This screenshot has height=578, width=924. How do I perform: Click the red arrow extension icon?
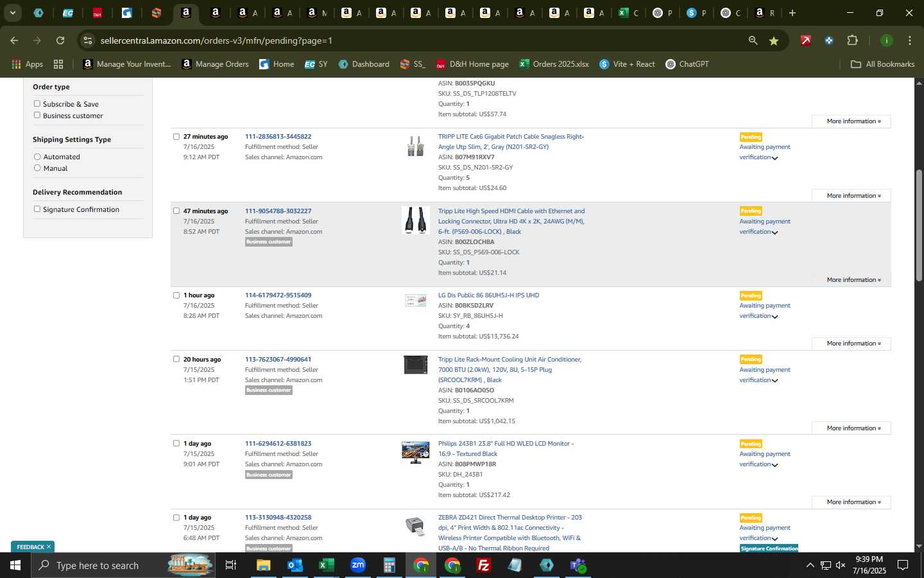point(805,40)
